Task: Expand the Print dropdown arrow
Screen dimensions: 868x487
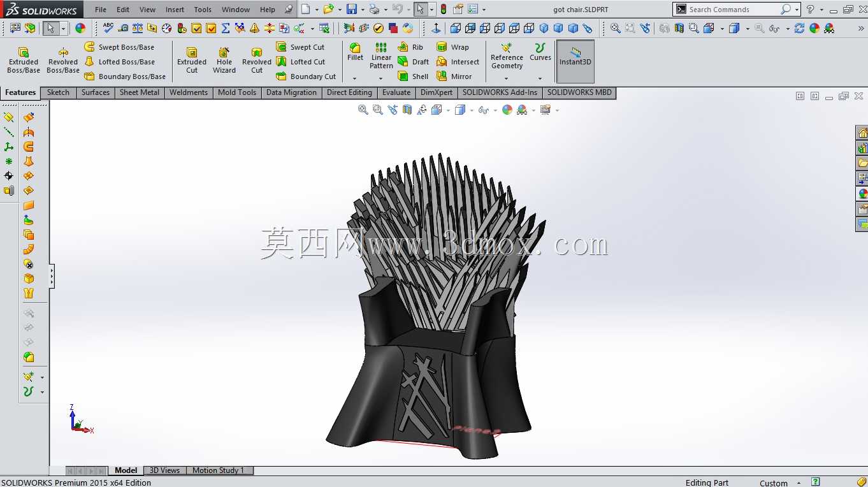Action: [x=385, y=10]
